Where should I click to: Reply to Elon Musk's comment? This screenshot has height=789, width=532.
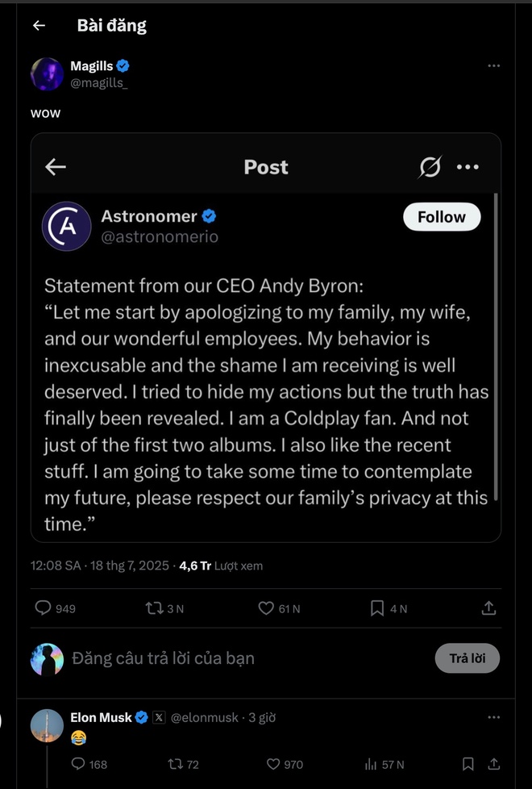[78, 764]
